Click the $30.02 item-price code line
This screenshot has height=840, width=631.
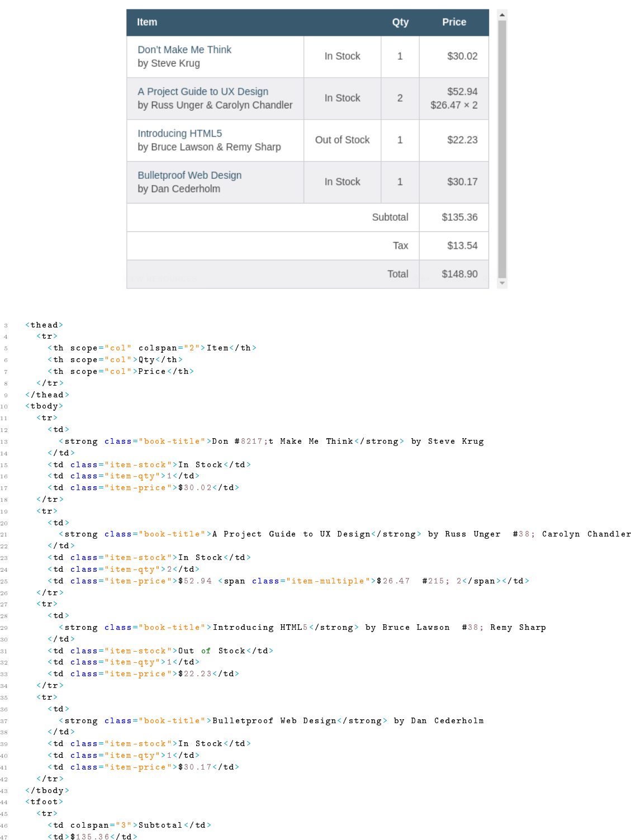point(144,488)
